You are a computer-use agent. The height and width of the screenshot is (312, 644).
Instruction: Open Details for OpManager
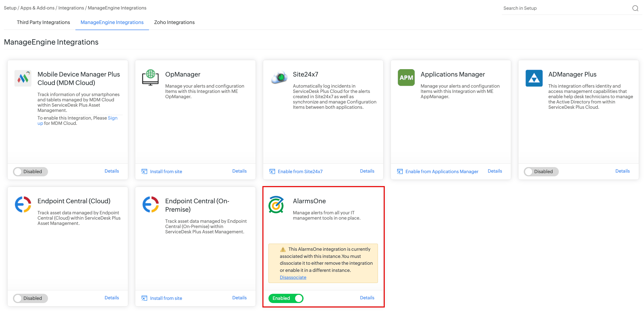pyautogui.click(x=239, y=171)
